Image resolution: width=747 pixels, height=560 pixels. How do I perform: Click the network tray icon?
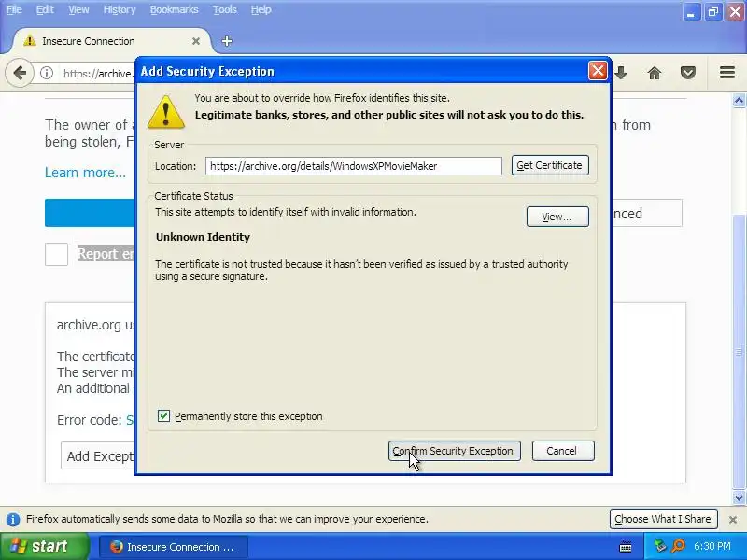tap(660, 546)
